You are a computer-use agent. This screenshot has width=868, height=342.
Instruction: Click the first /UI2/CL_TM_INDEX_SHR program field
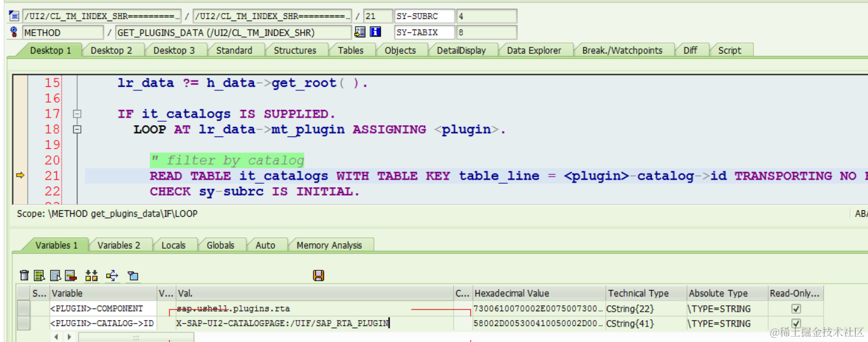[102, 16]
